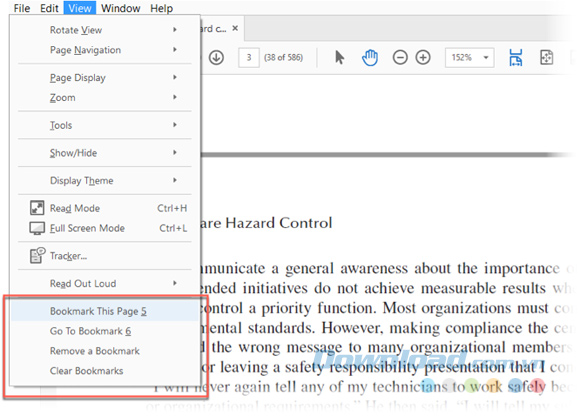The image size is (580, 416).
Task: Click the Read Mode icon
Action: coord(37,208)
